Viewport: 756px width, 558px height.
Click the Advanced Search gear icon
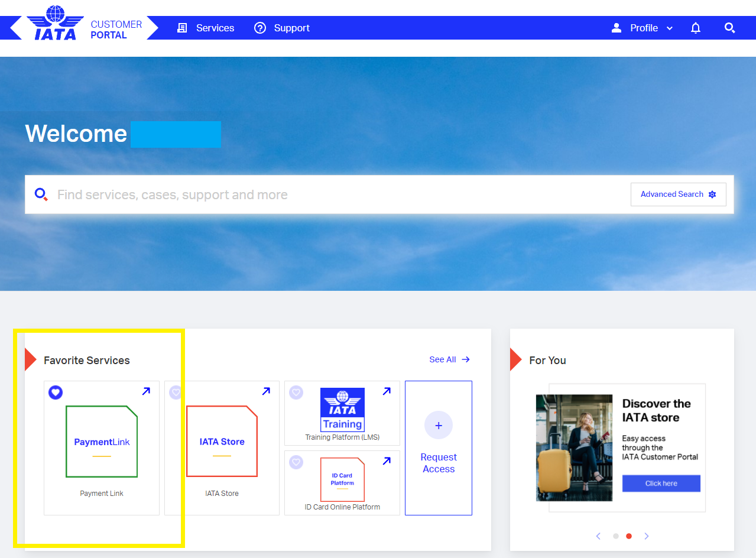[x=712, y=194]
